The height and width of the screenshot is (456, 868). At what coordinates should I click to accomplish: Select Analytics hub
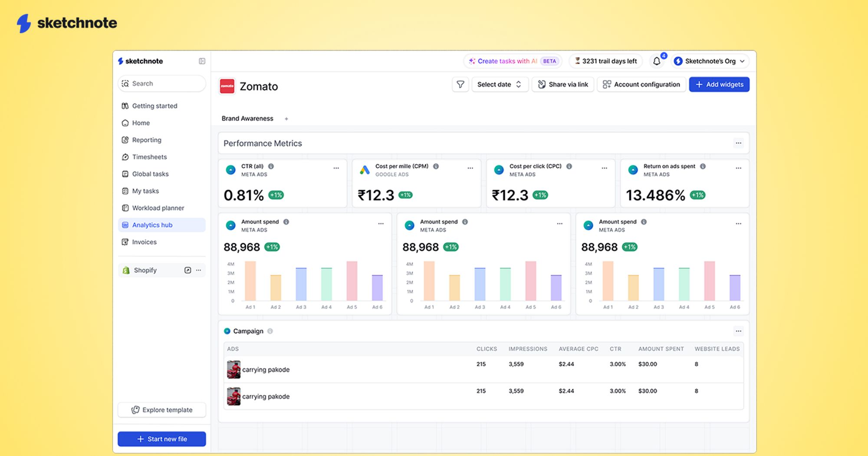161,225
